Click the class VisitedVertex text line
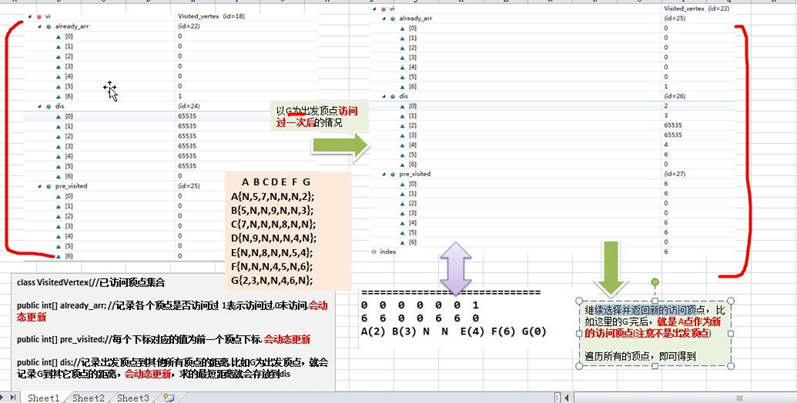This screenshot has height=403, width=797. [91, 283]
